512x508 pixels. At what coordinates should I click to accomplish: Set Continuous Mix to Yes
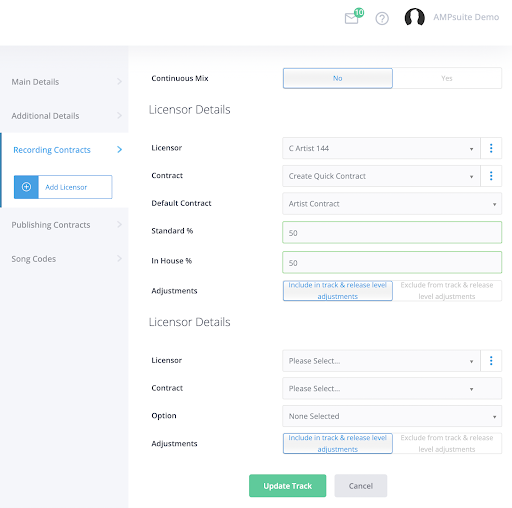[x=447, y=78]
